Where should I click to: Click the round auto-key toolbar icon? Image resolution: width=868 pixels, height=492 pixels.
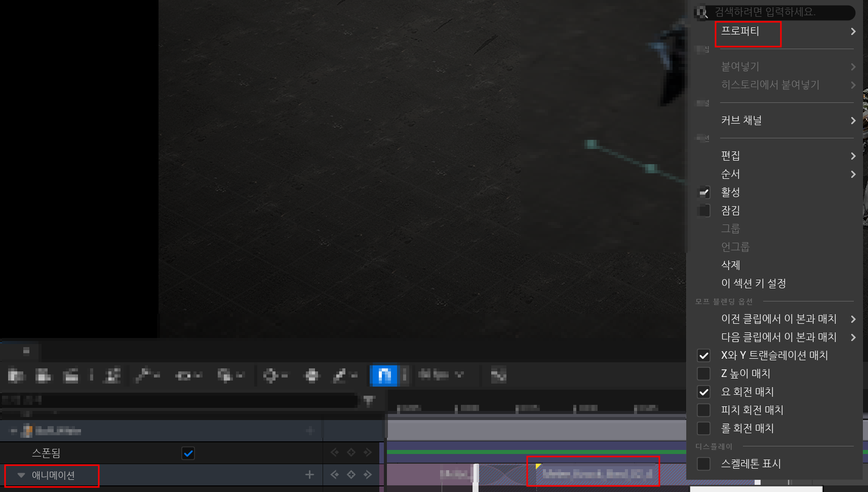312,375
